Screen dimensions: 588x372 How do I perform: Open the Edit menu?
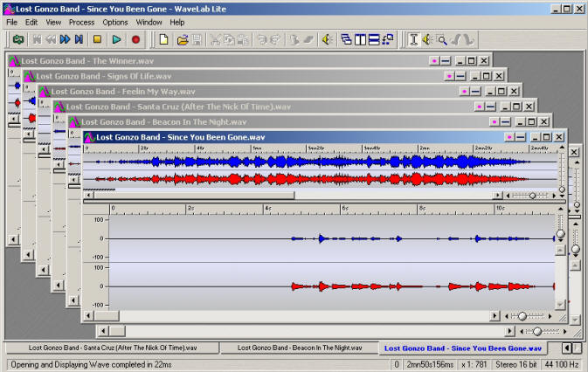coord(31,23)
